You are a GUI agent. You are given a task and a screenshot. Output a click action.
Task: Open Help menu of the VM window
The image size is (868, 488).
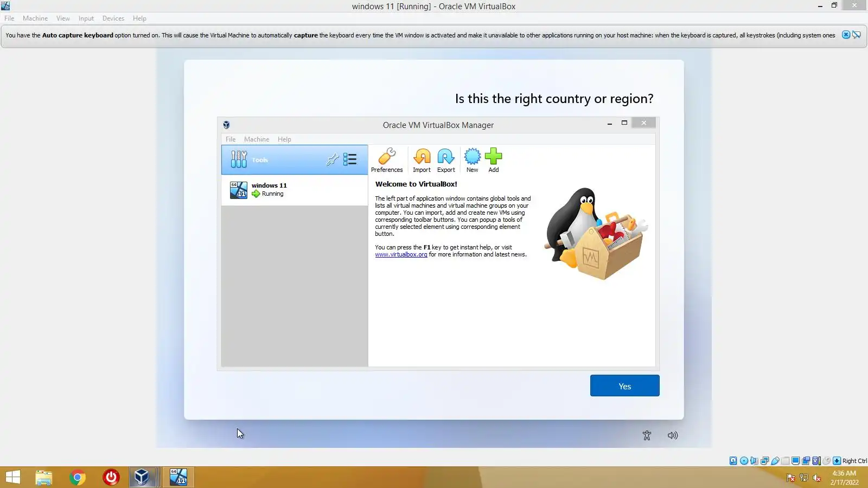tap(139, 18)
